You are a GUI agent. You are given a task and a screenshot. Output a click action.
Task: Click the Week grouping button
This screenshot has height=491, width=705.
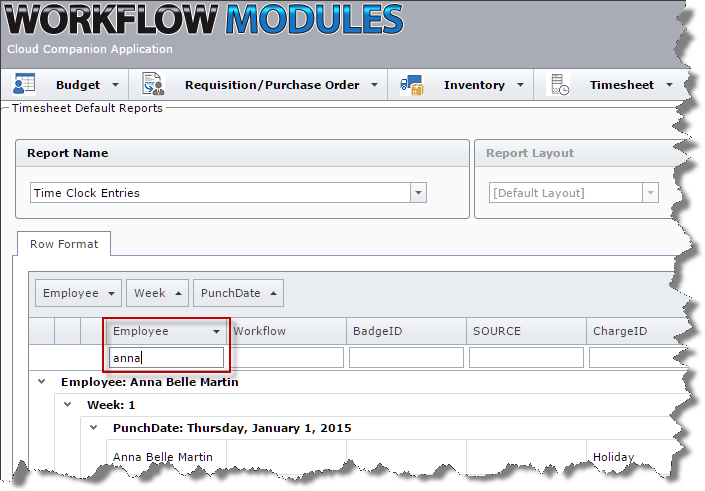click(x=158, y=293)
